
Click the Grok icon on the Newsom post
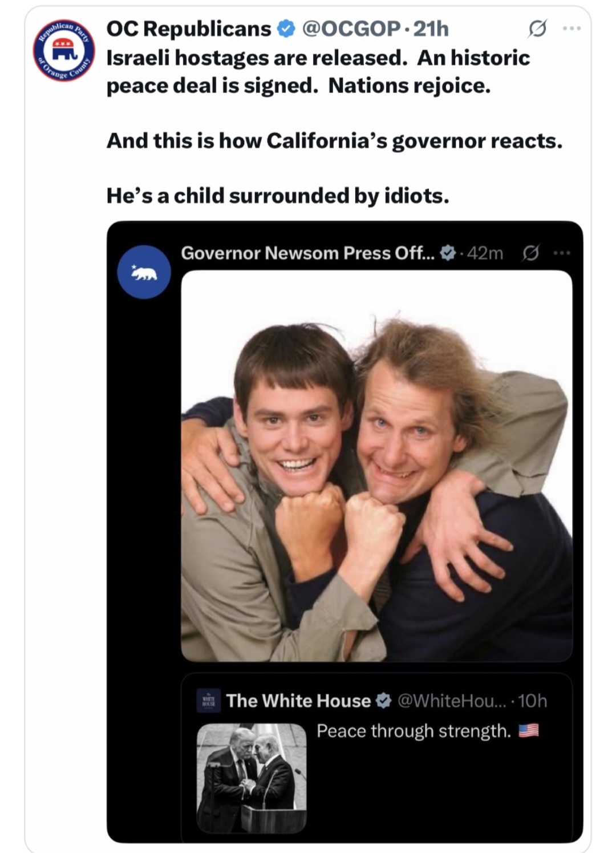[530, 253]
